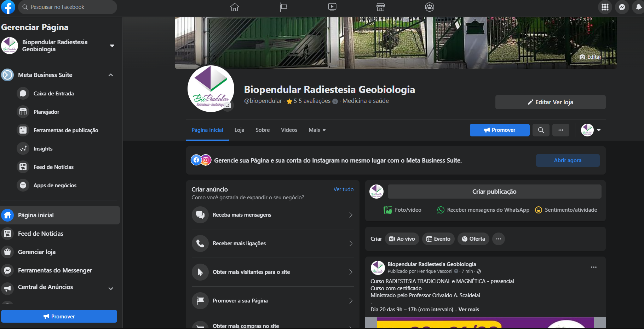Switch to the Loja tab

239,130
